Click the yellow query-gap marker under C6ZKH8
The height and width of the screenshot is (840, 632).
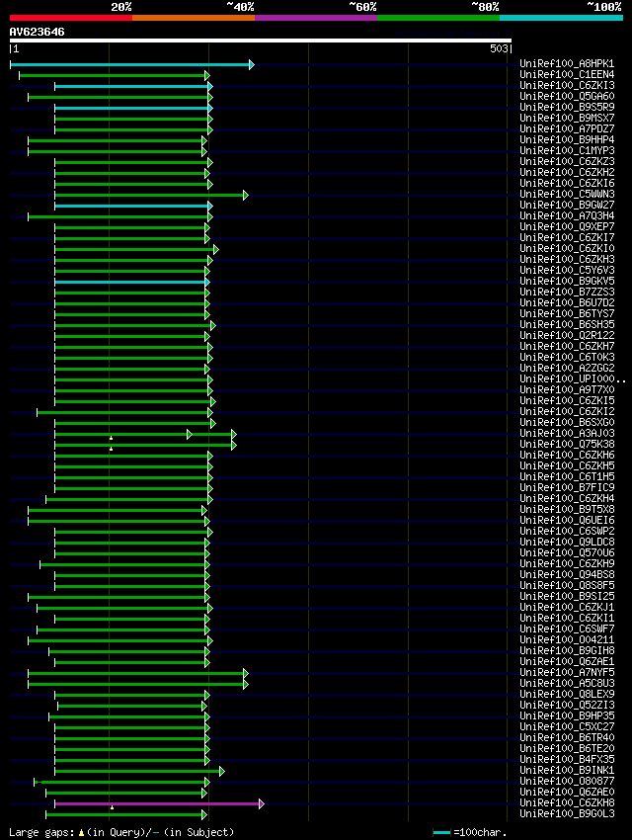tap(112, 807)
